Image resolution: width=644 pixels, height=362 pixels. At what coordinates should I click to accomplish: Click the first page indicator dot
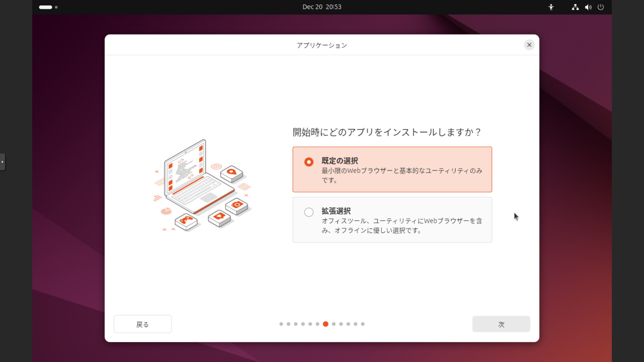tap(281, 324)
